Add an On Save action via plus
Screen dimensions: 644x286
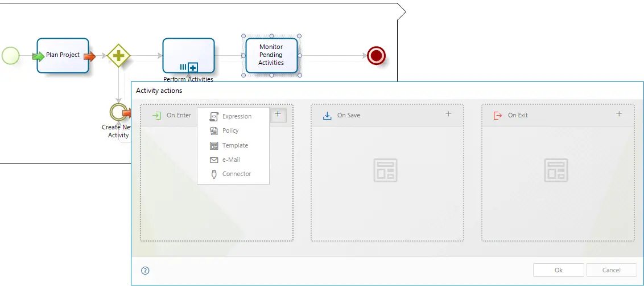[x=448, y=114]
